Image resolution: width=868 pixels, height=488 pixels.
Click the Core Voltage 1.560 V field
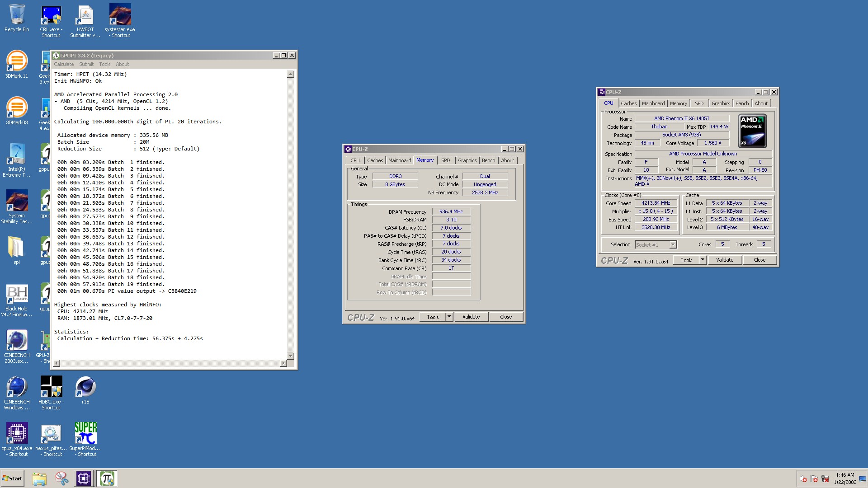click(x=713, y=143)
